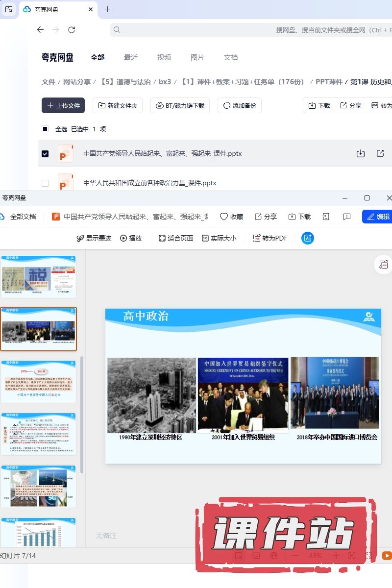Click the blue 编辑 button
The image size is (392, 588).
click(x=377, y=217)
